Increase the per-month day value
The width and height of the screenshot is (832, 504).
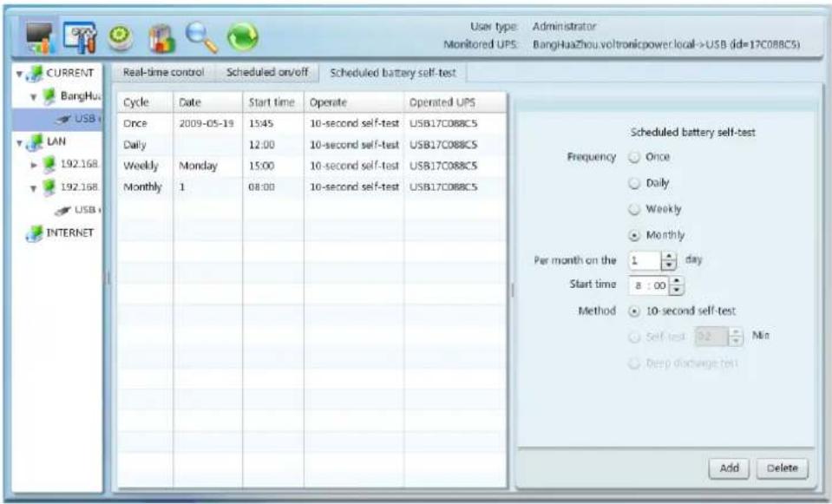[x=669, y=256]
